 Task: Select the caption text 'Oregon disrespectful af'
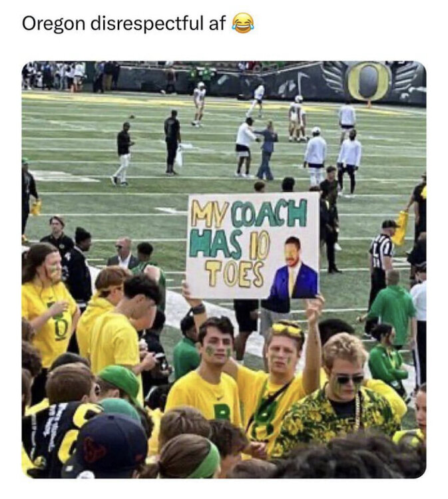tap(124, 24)
